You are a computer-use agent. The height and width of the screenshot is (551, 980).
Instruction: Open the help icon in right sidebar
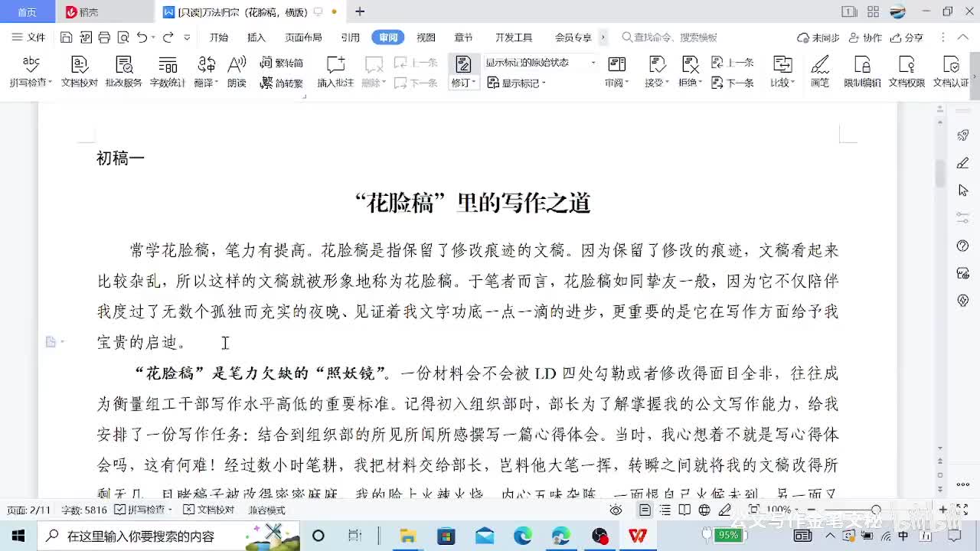[x=963, y=246]
